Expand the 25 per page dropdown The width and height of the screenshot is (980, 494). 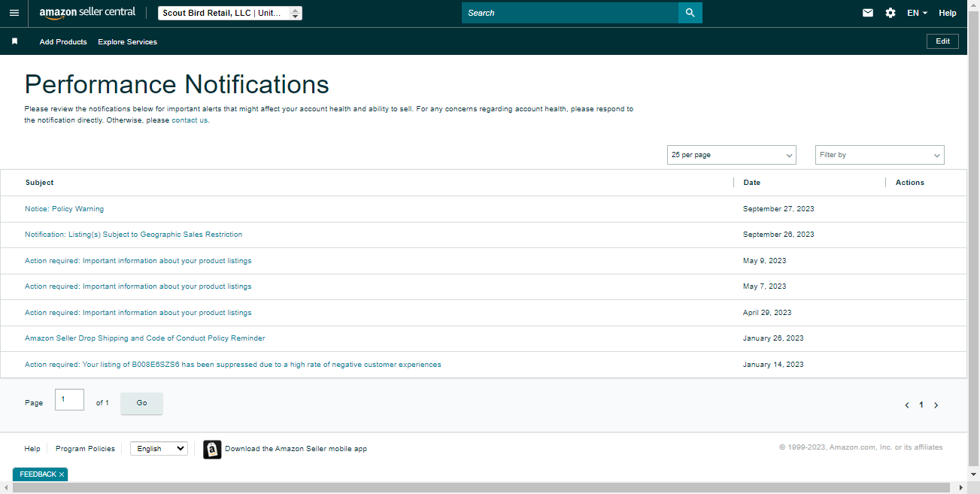732,155
